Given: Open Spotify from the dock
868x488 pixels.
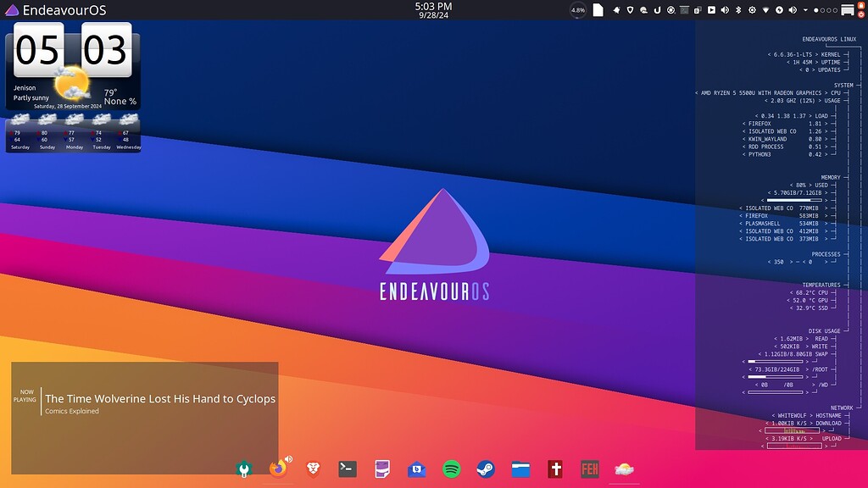Looking at the screenshot, I should (x=451, y=469).
